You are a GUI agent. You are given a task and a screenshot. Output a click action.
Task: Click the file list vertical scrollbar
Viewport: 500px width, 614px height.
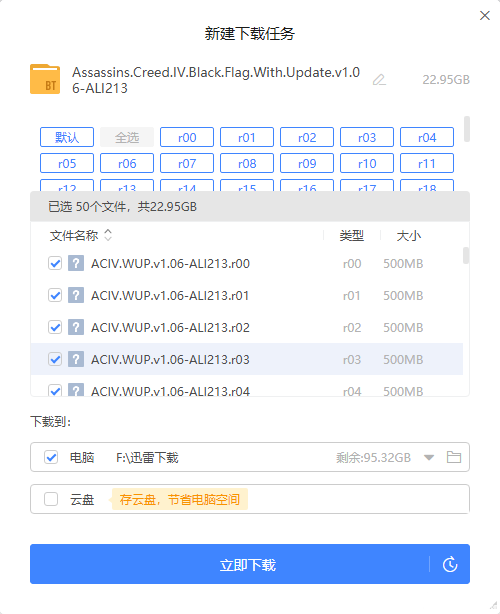[x=466, y=255]
